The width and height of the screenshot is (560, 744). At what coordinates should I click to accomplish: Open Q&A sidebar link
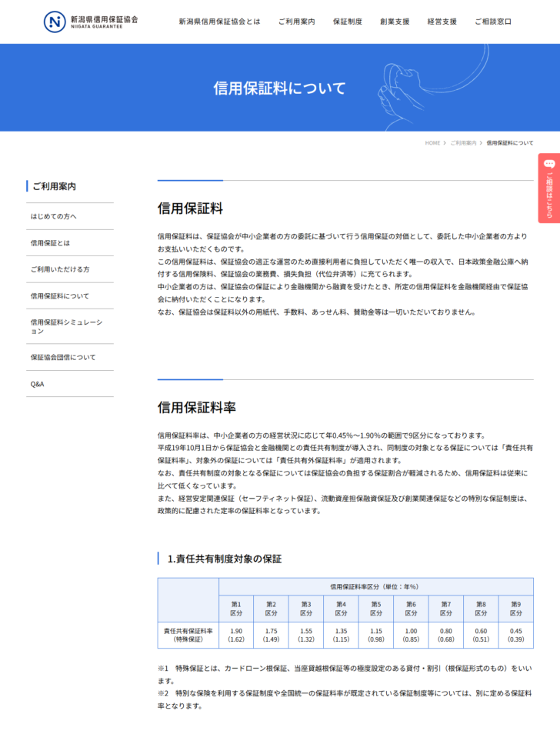coord(70,384)
